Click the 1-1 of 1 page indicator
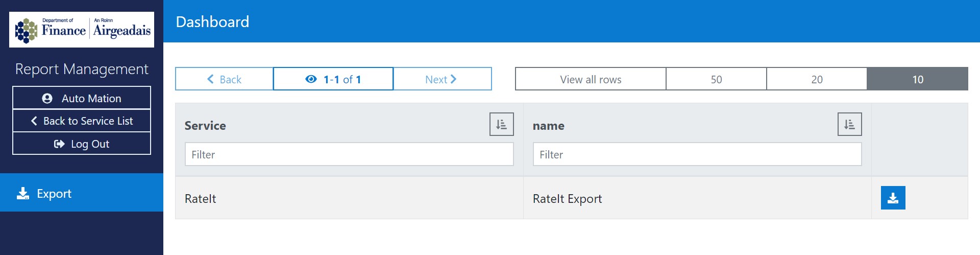This screenshot has width=980, height=255. [x=333, y=79]
